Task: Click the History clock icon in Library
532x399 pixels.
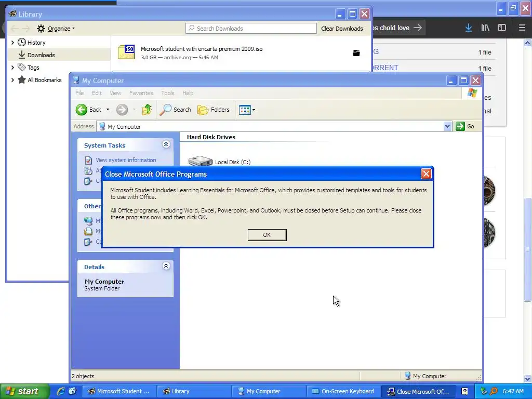Action: pyautogui.click(x=22, y=42)
